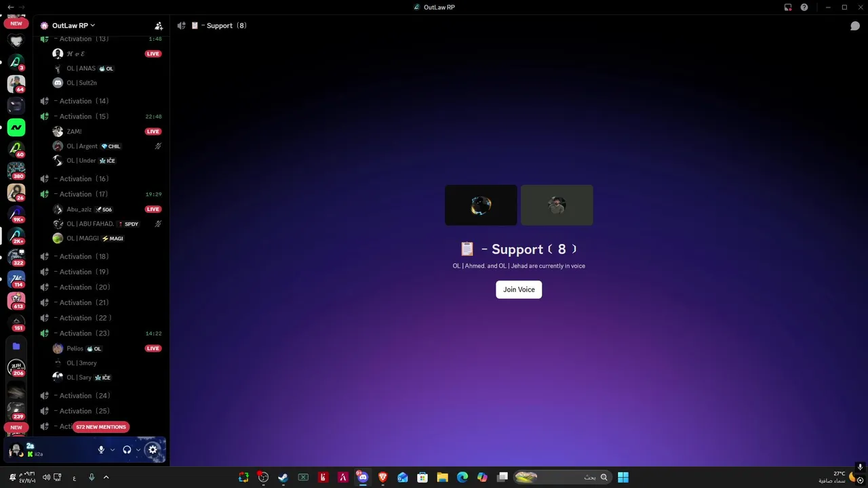868x488 pixels.
Task: Watch ZAM!'s LIVE stream badge
Action: point(153,131)
